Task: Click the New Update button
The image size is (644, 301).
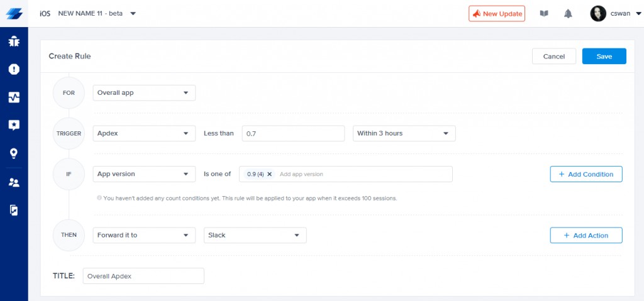Action: [x=497, y=14]
